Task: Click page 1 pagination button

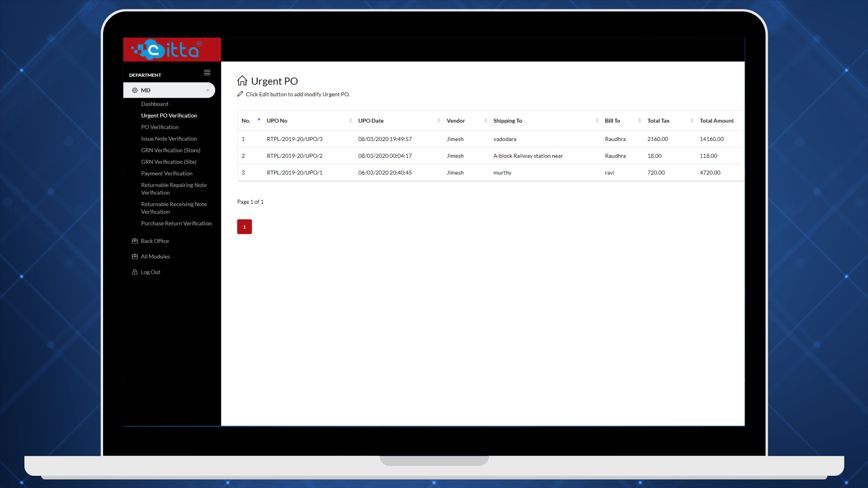Action: point(245,227)
